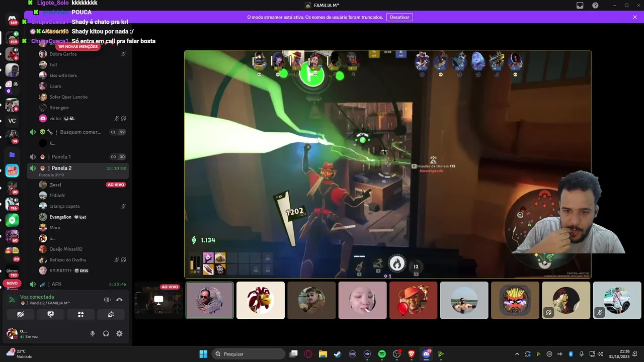
Task: Start screen sharing from the voice panel
Action: 50,314
